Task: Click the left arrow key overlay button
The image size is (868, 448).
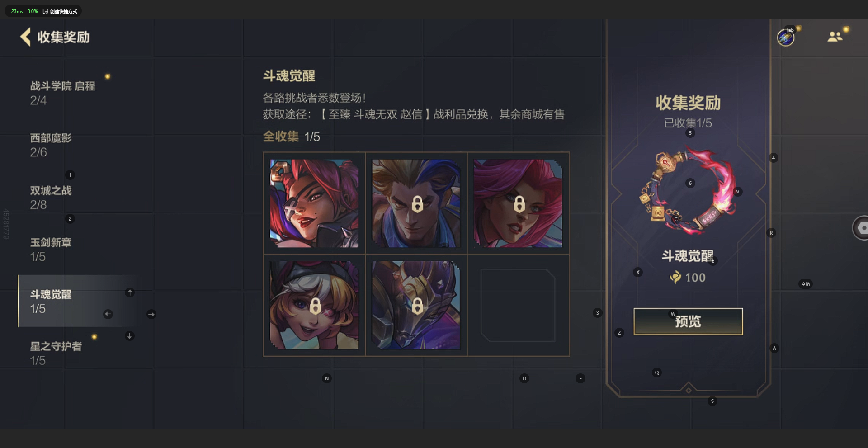Action: click(108, 314)
